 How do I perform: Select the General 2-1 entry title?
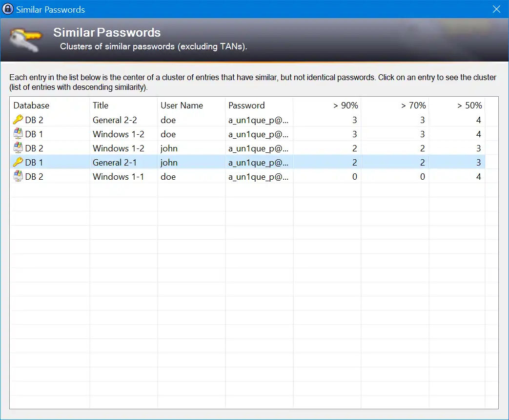click(x=115, y=163)
